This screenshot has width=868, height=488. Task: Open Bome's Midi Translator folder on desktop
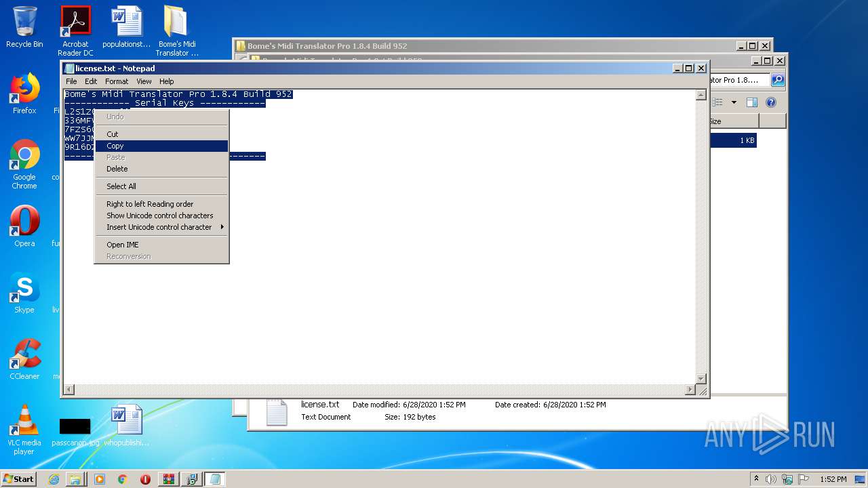pos(177,31)
